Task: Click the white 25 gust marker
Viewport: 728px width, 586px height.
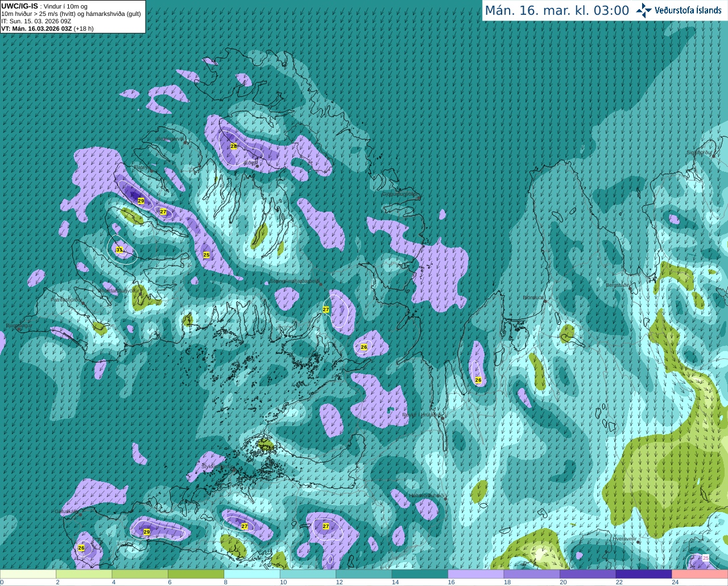Action: (x=706, y=558)
